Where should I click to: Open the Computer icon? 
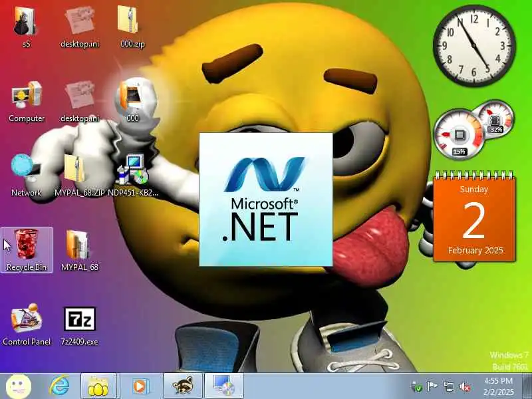point(27,101)
